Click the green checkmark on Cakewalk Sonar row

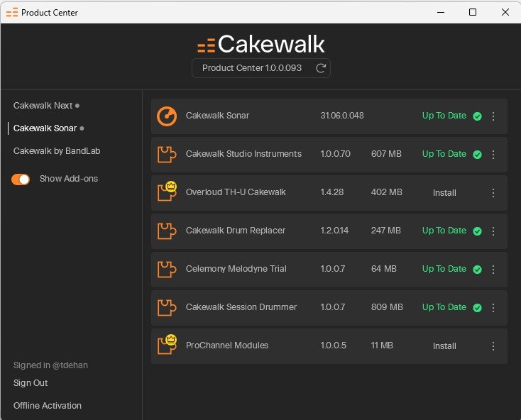pyautogui.click(x=478, y=116)
